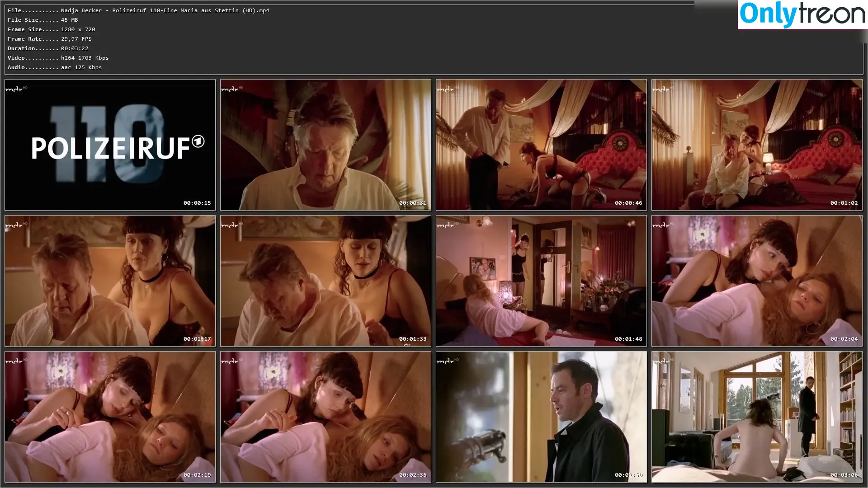Click the Duration value 00:03:22
The width and height of the screenshot is (868, 488).
click(x=75, y=48)
